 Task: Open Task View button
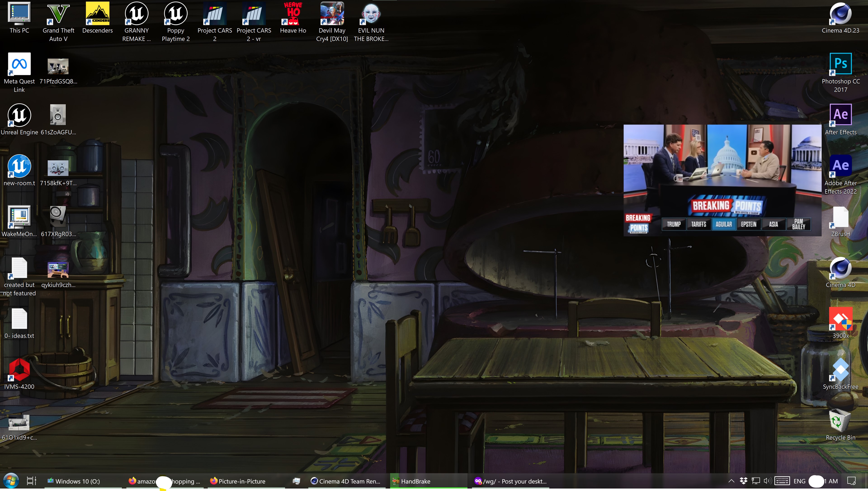pyautogui.click(x=31, y=481)
